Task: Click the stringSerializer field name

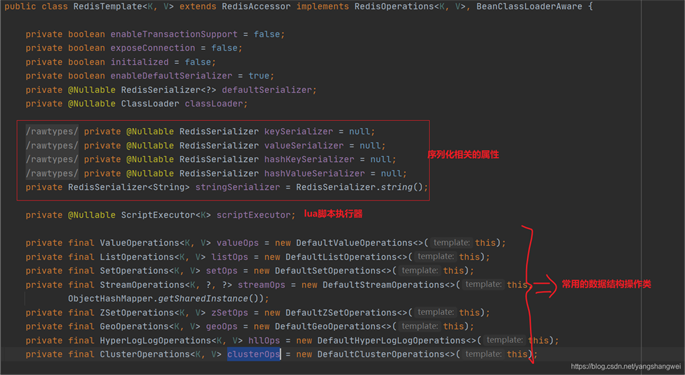Action: [237, 187]
